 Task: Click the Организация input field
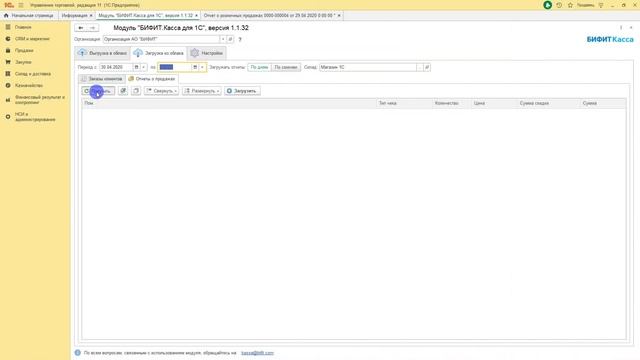pos(161,39)
